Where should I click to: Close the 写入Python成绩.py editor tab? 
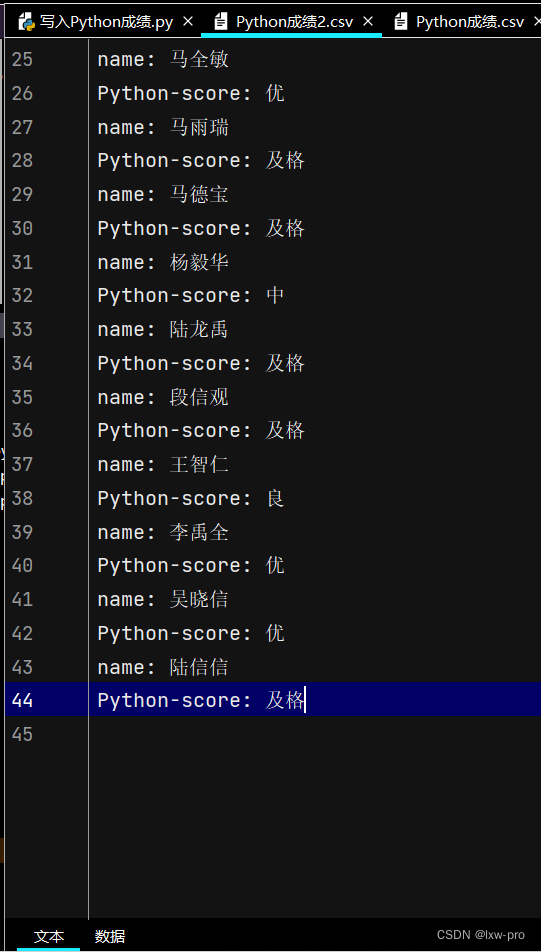(188, 22)
